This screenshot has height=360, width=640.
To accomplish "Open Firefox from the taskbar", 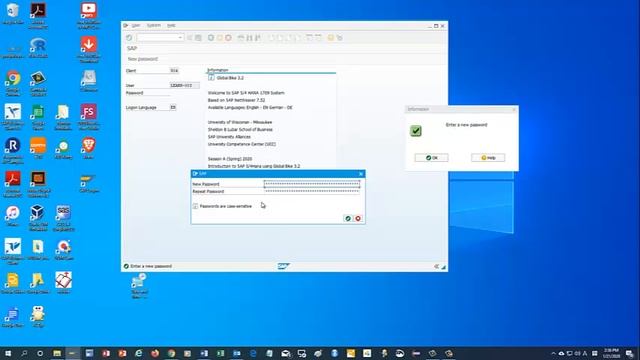I will click(155, 353).
